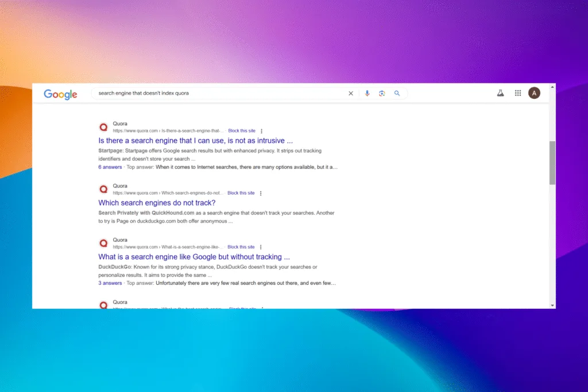Click 'Quora' site name above first result
588x392 pixels.
[x=120, y=123]
